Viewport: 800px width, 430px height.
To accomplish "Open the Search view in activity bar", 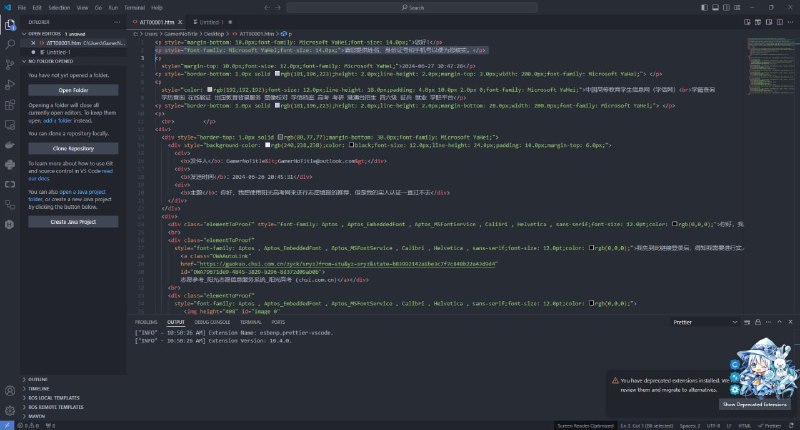I will pos(10,43).
